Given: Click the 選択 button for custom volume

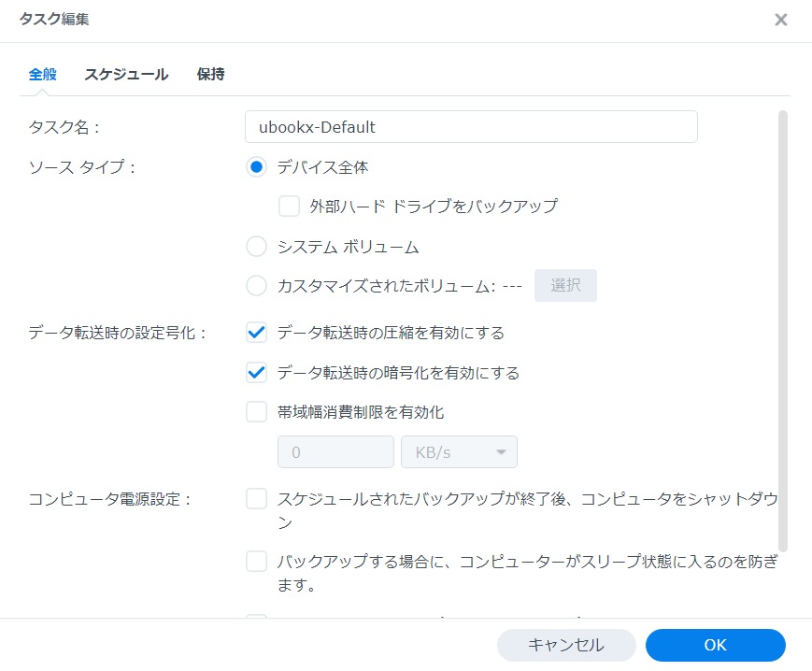Looking at the screenshot, I should click(x=565, y=285).
